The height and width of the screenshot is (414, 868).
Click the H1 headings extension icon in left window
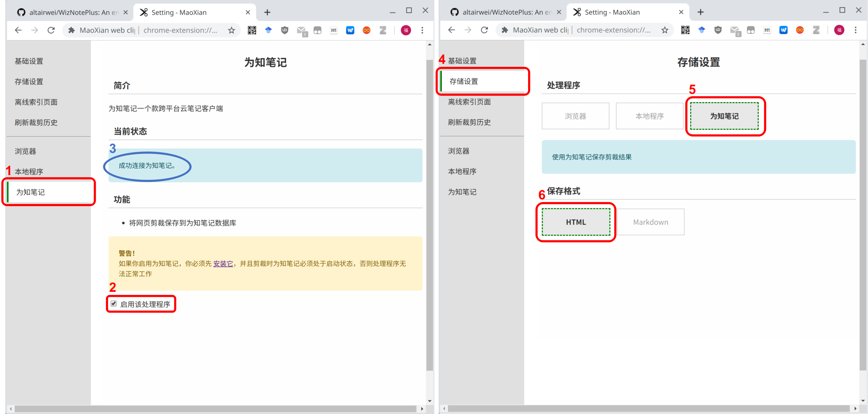click(x=334, y=30)
